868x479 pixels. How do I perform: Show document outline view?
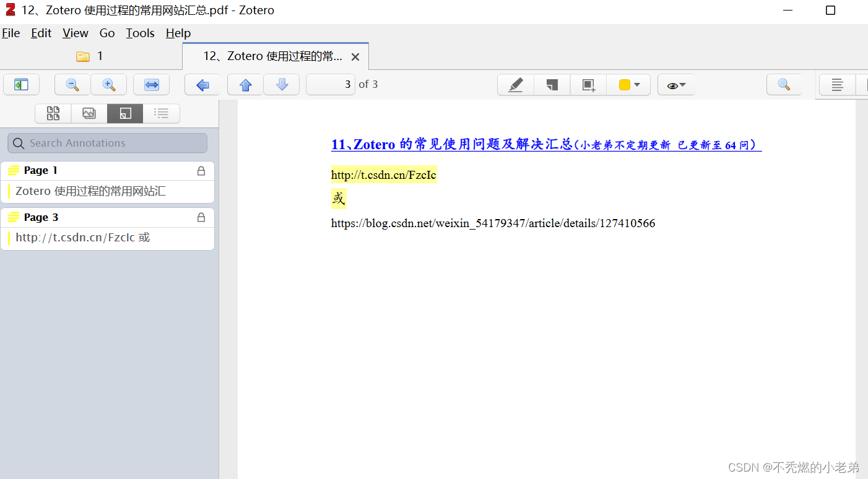click(162, 113)
